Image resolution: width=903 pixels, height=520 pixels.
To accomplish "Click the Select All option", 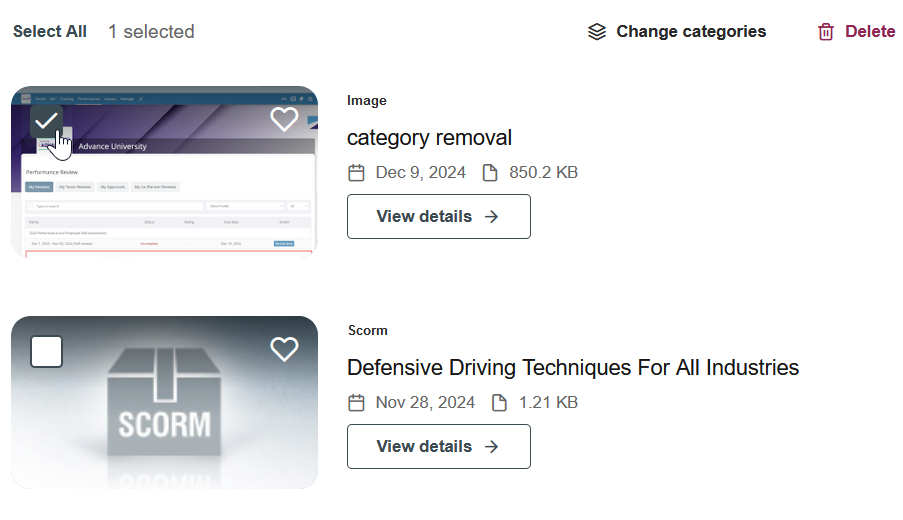I will point(50,32).
